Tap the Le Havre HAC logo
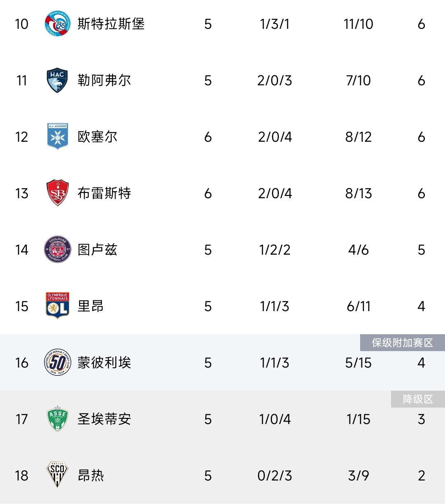The width and height of the screenshot is (445, 504). pos(57,80)
